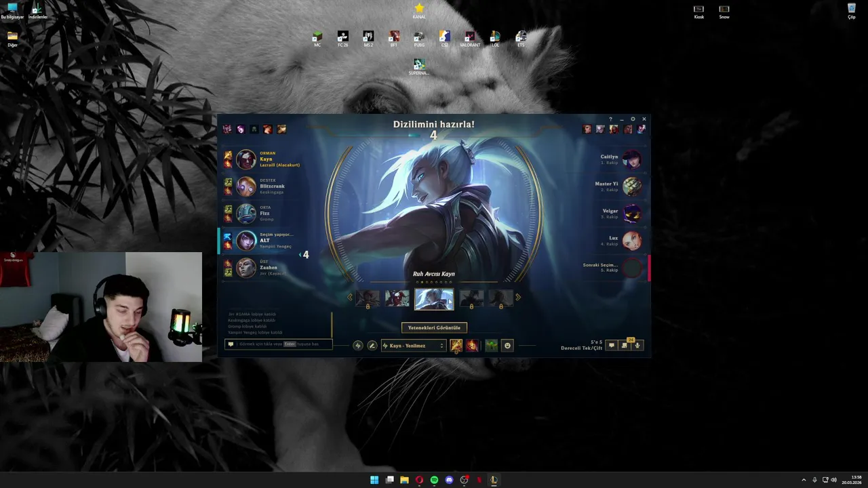The image size is (868, 488).
Task: Click Zaahen's portrait in ally list
Action: pyautogui.click(x=246, y=268)
